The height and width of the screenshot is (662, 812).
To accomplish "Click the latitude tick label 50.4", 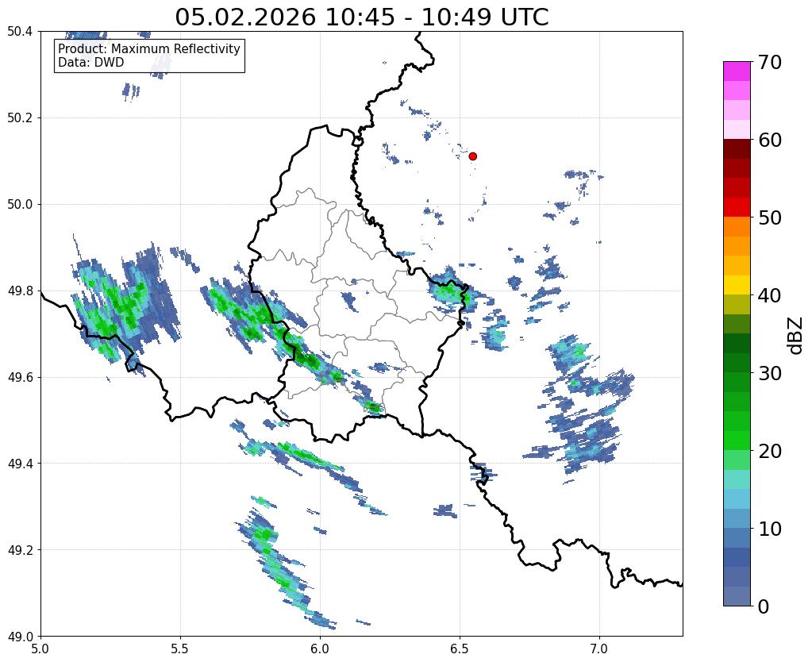I will pos(20,32).
